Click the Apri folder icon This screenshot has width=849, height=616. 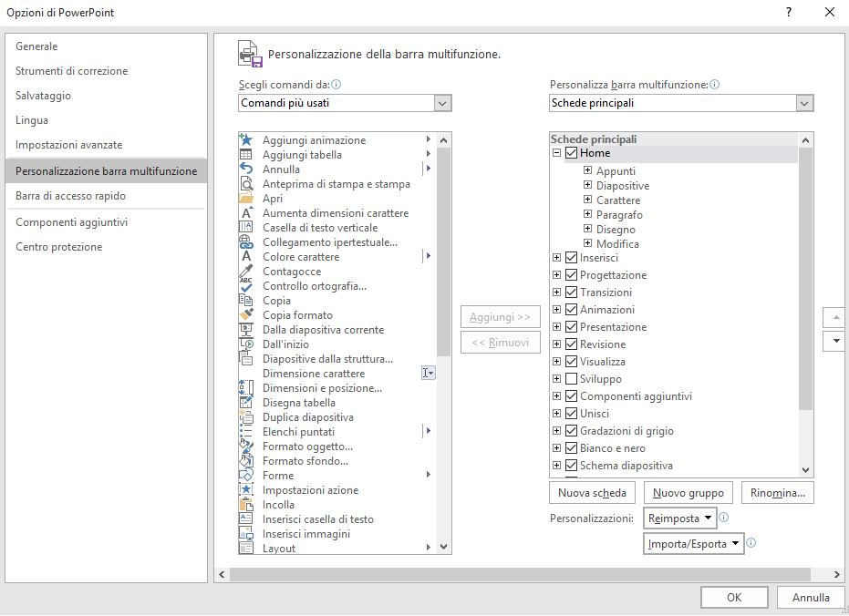click(x=246, y=199)
